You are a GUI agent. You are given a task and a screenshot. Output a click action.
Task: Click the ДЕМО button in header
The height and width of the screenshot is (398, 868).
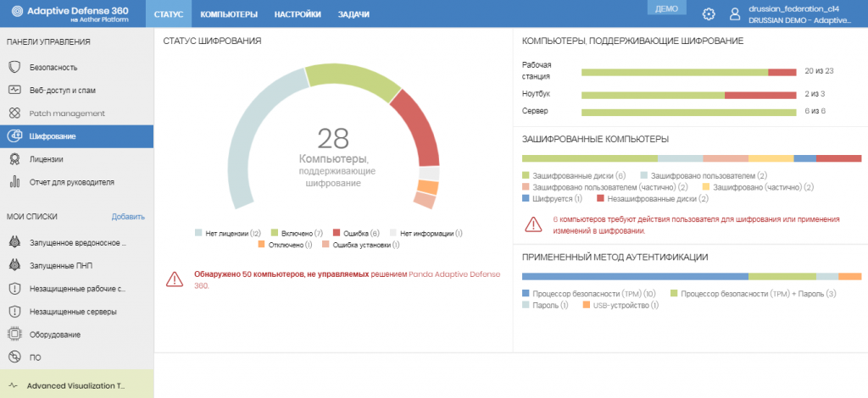pos(666,8)
